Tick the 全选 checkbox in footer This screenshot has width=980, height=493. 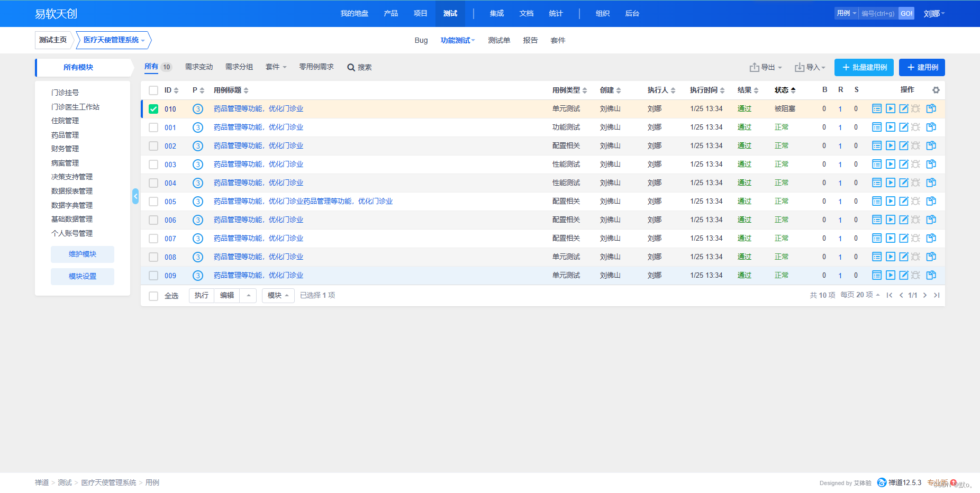coord(153,296)
